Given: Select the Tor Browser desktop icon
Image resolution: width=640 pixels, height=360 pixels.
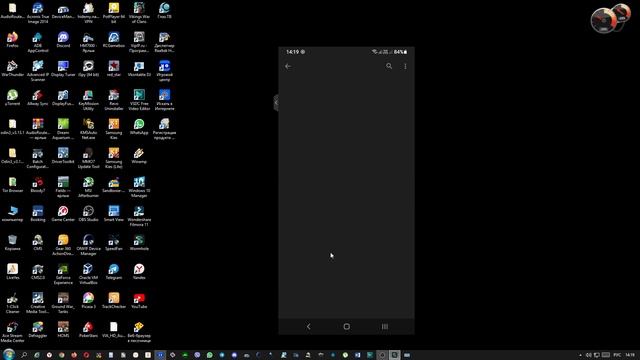Looking at the screenshot, I should [13, 185].
